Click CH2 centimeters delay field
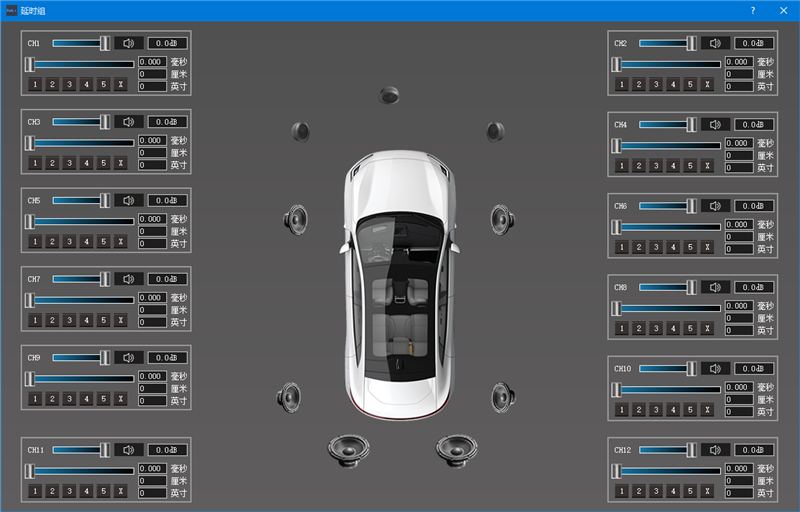Image resolution: width=800 pixels, height=512 pixels. coord(739,74)
